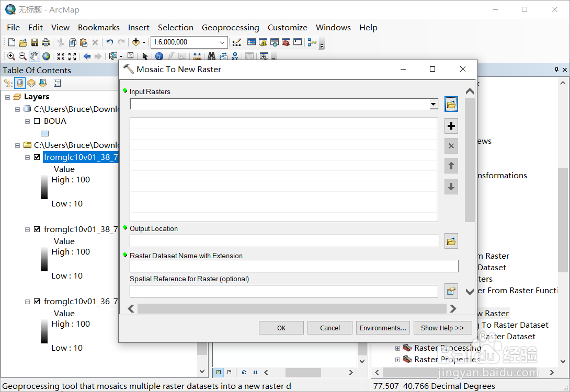Open the Editor Toolbar icon

(237, 42)
